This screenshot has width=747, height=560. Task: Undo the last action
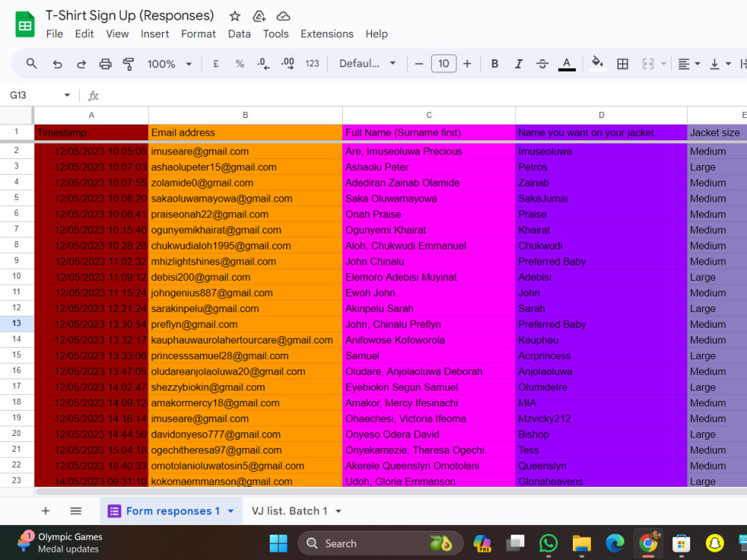(x=58, y=63)
